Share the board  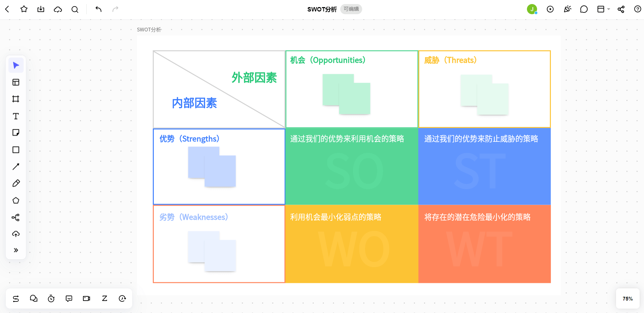coord(621,9)
